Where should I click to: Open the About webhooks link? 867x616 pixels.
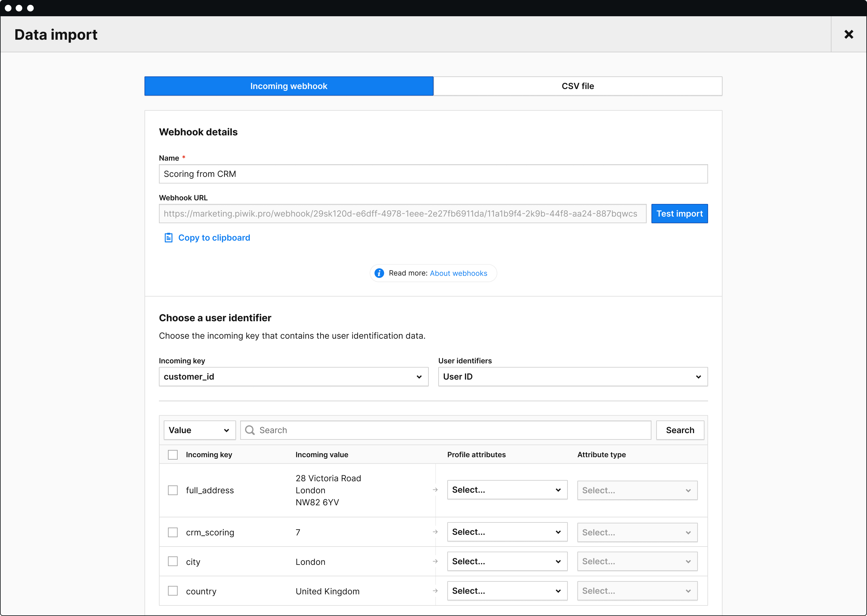[458, 273]
